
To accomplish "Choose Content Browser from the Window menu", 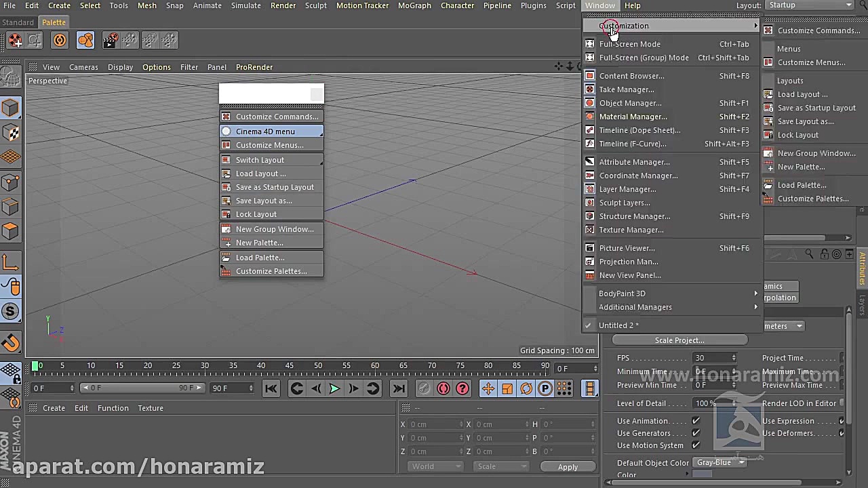I will [x=631, y=76].
